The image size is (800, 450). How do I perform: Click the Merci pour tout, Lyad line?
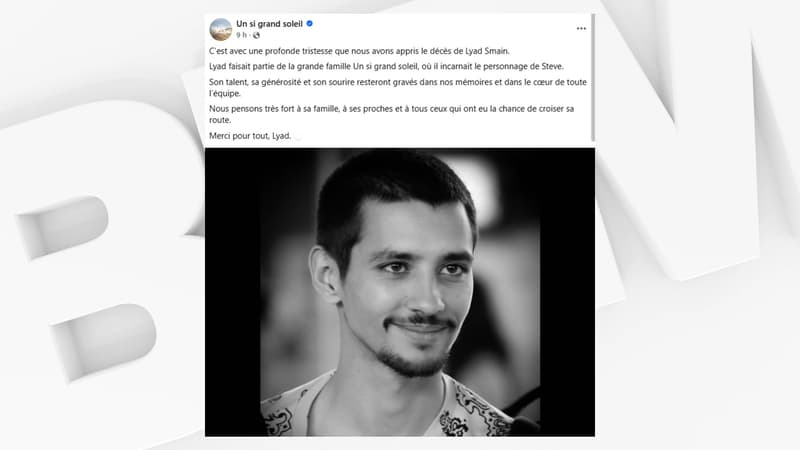[250, 136]
